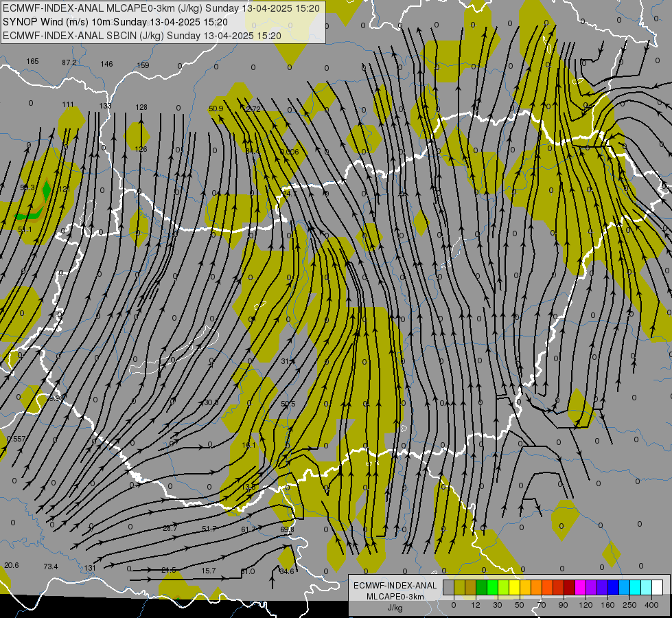Select the SYNOP Wind 10m title line

115,22
